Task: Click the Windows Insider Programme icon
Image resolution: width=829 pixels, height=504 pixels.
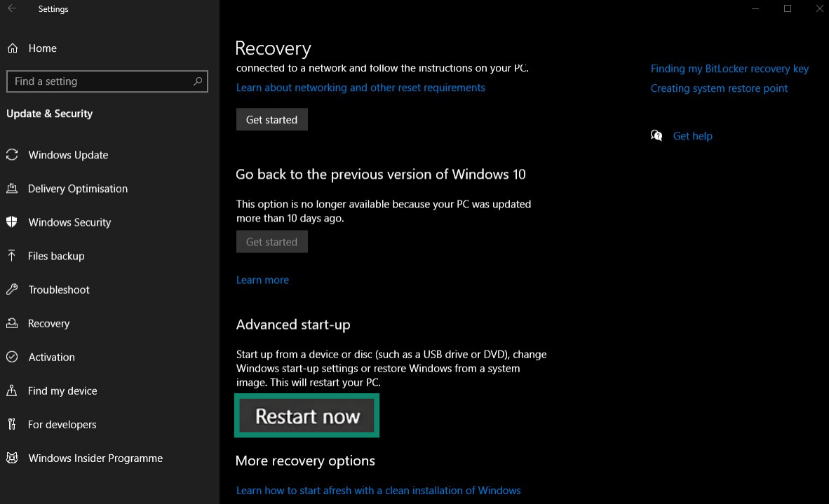Action: (x=13, y=458)
